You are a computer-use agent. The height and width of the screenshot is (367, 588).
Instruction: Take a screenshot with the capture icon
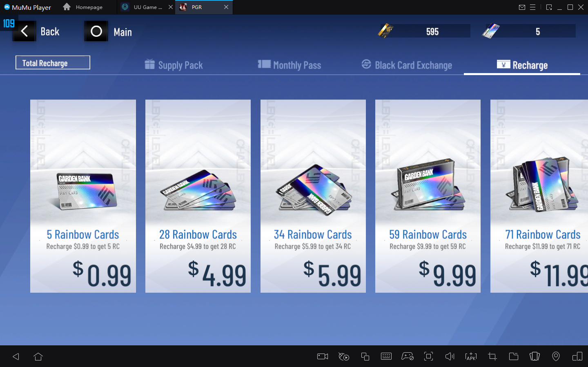[x=428, y=356]
